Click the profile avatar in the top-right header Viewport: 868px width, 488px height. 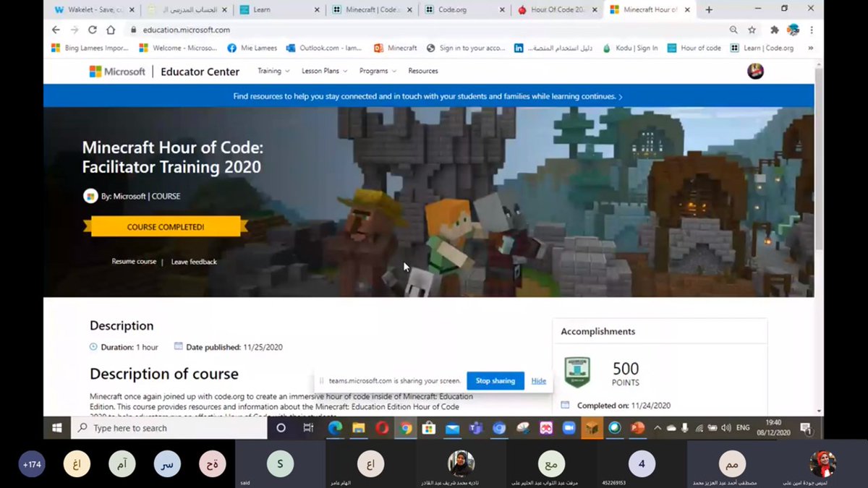click(755, 71)
